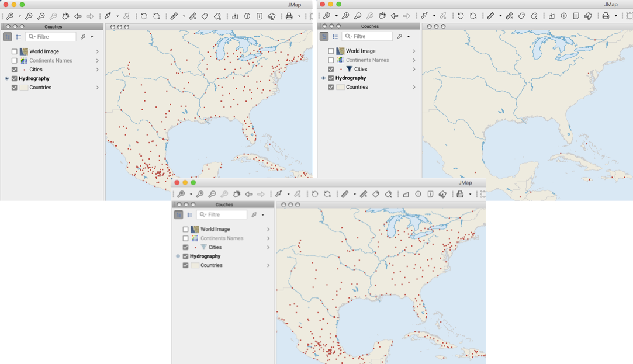Switch to list view of layers in bottom window
This screenshot has height=364, width=633.
190,215
